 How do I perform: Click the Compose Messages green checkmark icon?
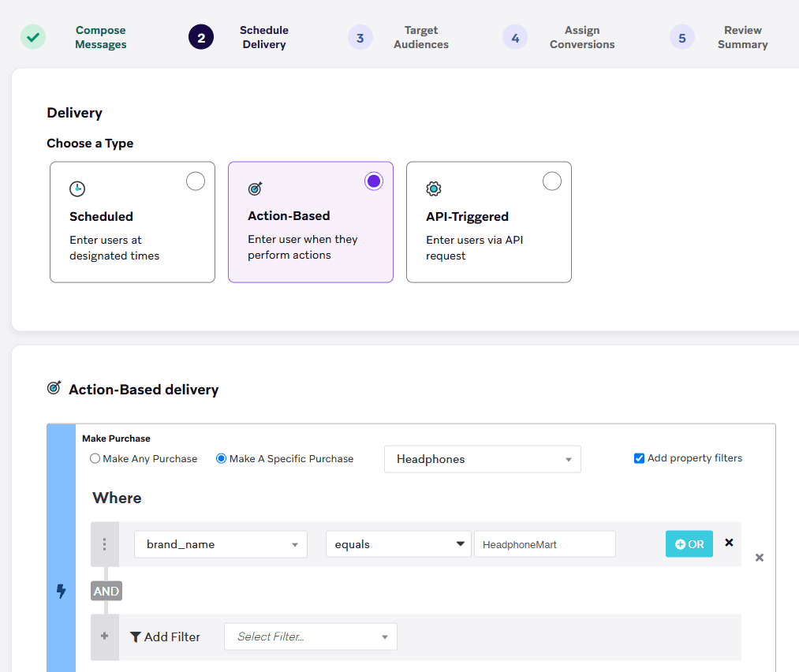[33, 37]
